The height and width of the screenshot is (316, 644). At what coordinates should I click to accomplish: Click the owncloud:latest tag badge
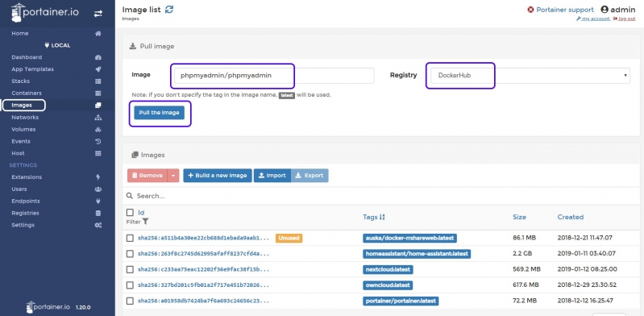coord(388,285)
